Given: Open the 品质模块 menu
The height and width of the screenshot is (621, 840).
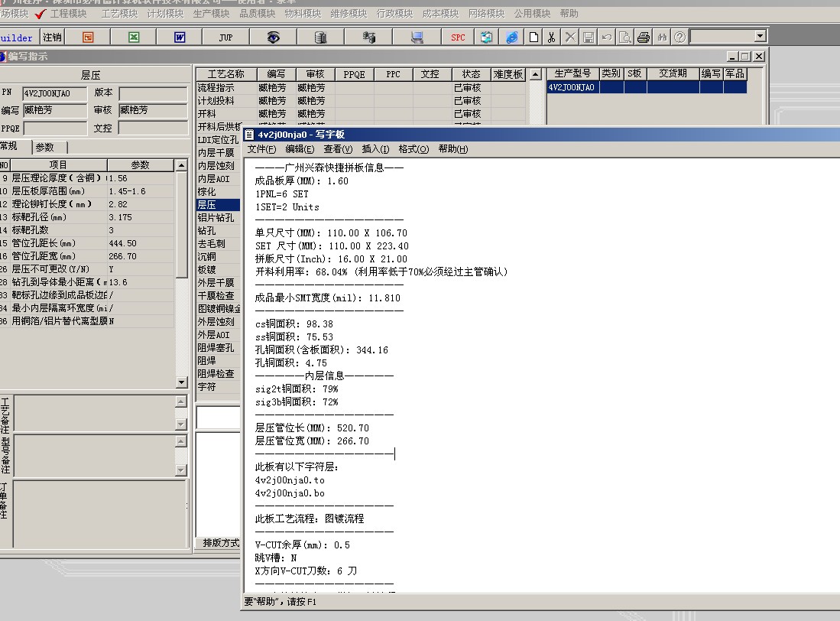Looking at the screenshot, I should coord(257,14).
